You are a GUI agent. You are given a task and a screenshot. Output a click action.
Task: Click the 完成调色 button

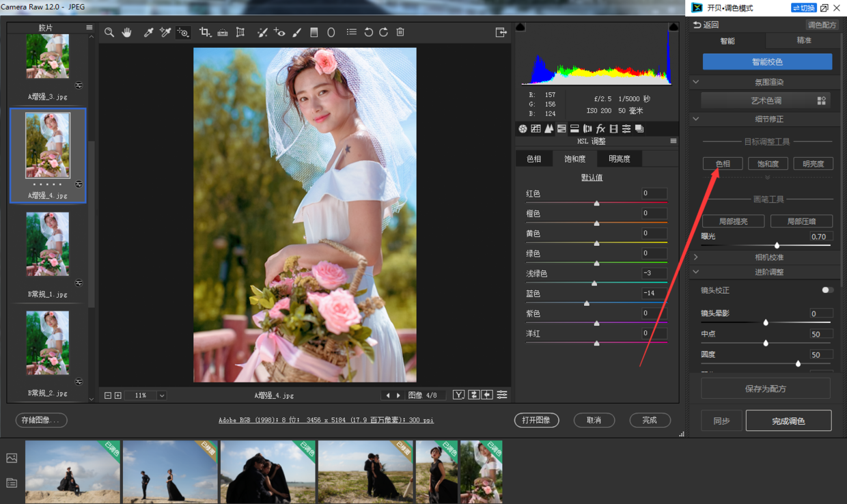(788, 421)
